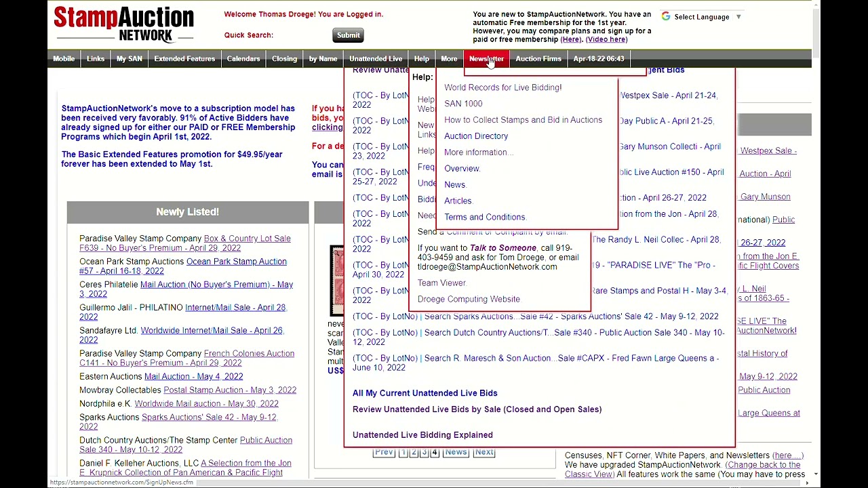The image size is (868, 488).
Task: Open the My SAN menu
Action: point(129,59)
